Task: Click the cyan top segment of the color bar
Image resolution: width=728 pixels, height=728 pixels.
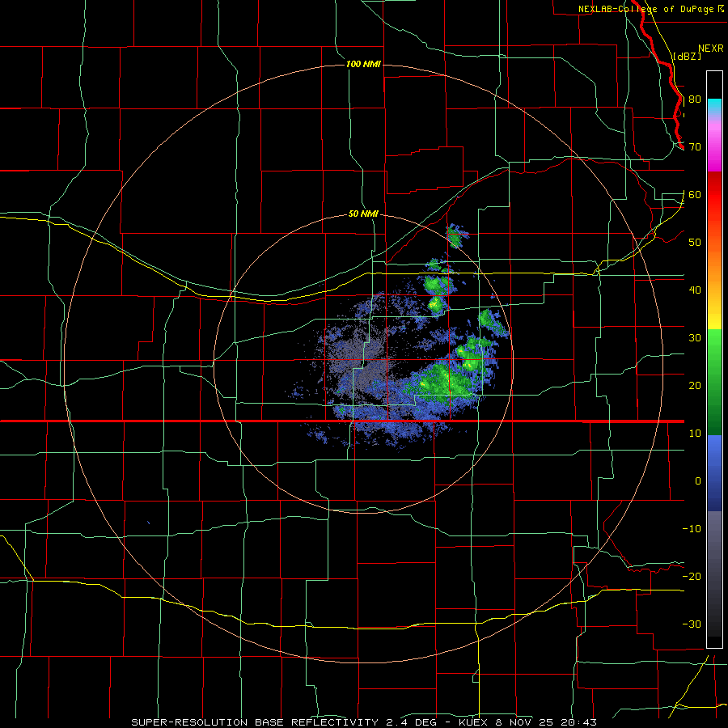Action: [714, 106]
